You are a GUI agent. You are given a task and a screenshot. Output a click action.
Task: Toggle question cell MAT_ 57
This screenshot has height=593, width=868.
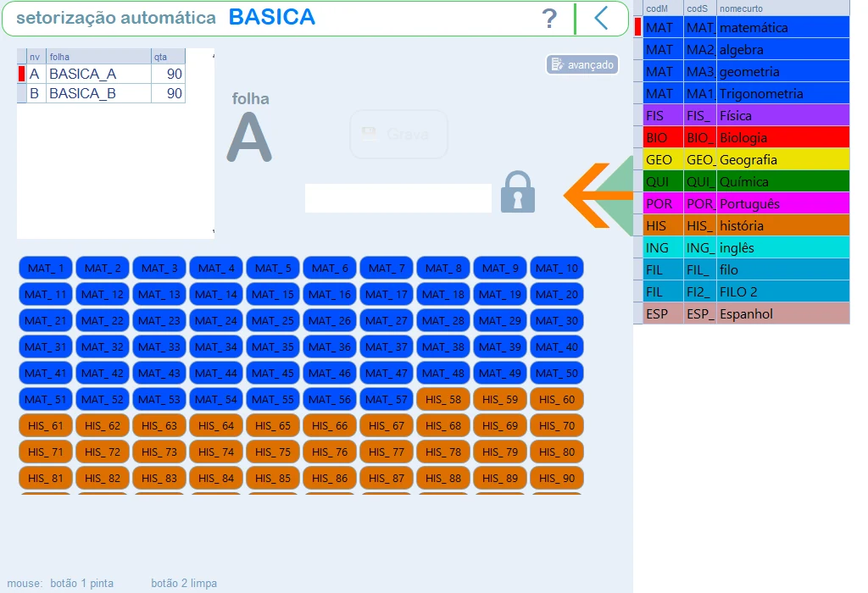tap(387, 399)
